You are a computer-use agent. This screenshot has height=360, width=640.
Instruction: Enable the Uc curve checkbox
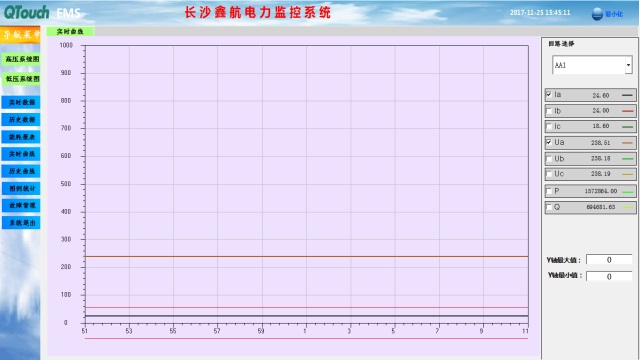(549, 174)
